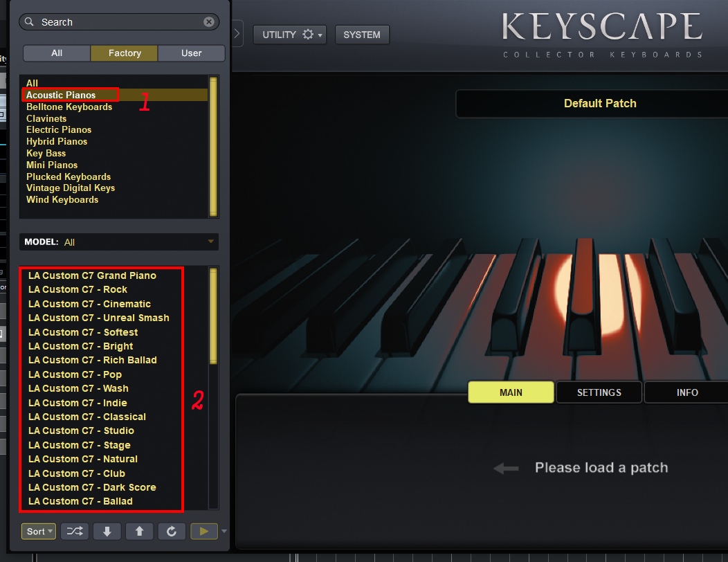Load LA Custom C7 - Rich Ballad patch
Viewport: 728px width, 562px height.
tap(93, 360)
